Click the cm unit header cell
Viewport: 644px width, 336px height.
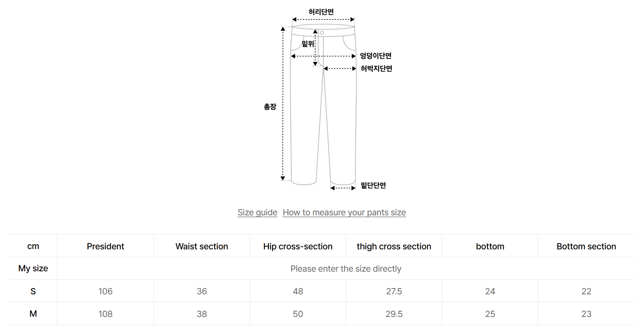click(x=33, y=246)
